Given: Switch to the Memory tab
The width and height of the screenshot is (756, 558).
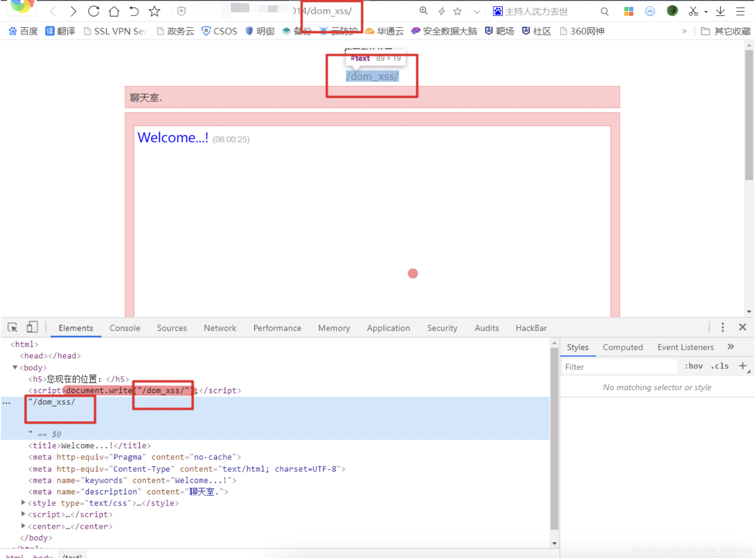Looking at the screenshot, I should 334,328.
